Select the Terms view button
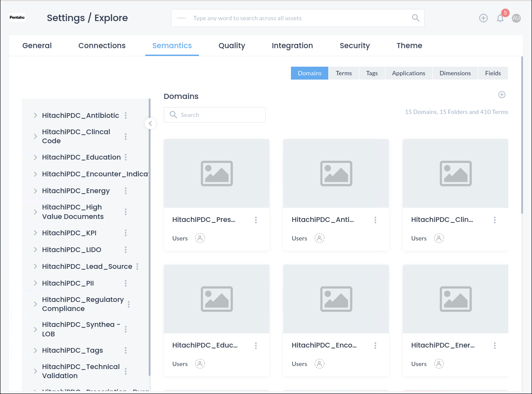Image resolution: width=532 pixels, height=394 pixels. pos(344,73)
